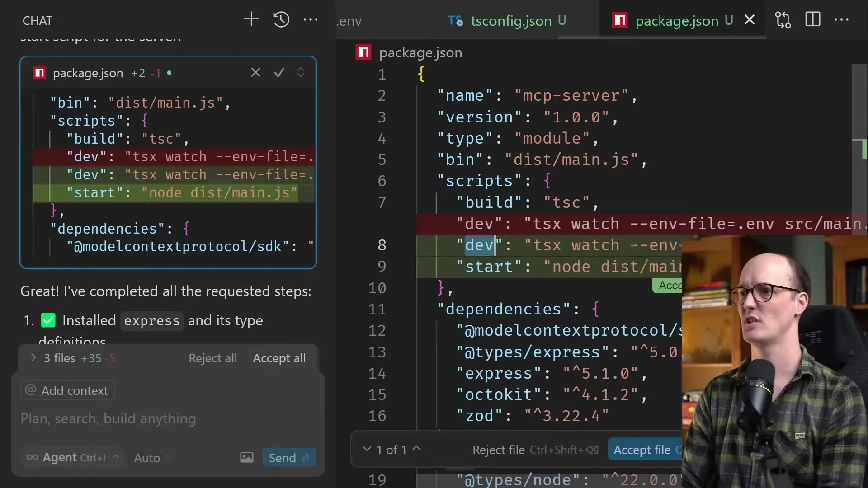
Task: Open package.json file from chat diff header
Action: (88, 73)
